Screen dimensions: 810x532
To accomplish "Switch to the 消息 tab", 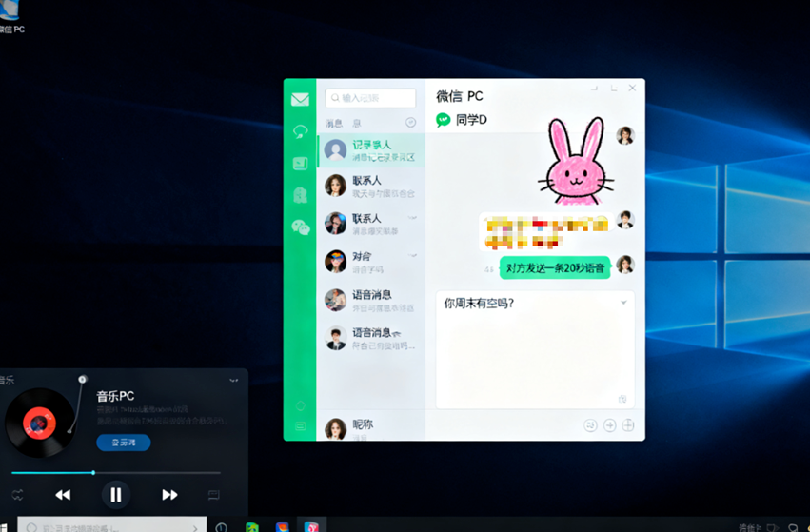I will point(334,123).
